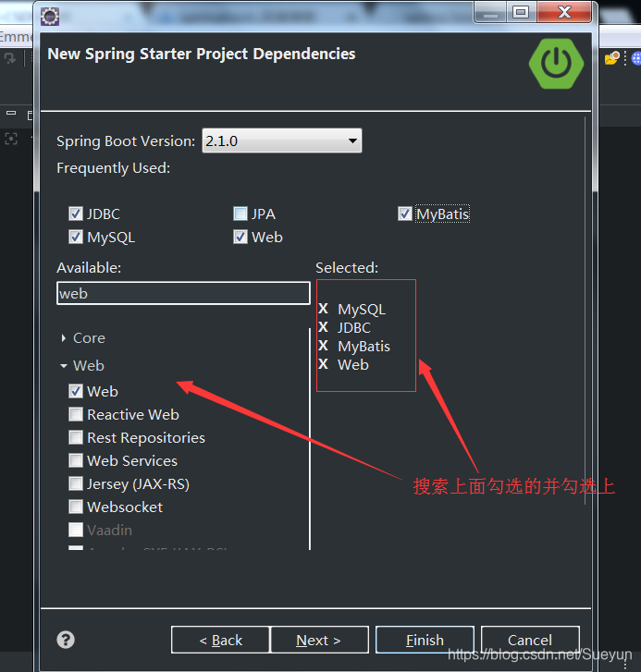Screen dimensions: 641x672
Task: Cancel the dependencies dialog
Action: pyautogui.click(x=530, y=640)
